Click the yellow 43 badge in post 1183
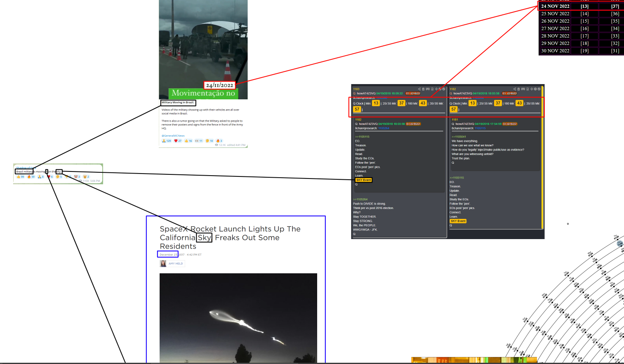624x364 pixels. pos(423,103)
